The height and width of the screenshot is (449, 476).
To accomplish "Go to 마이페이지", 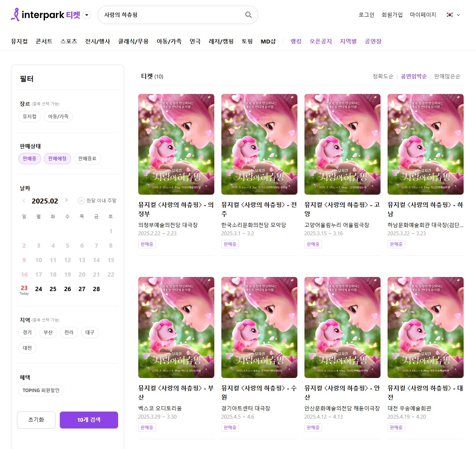I will [x=423, y=15].
